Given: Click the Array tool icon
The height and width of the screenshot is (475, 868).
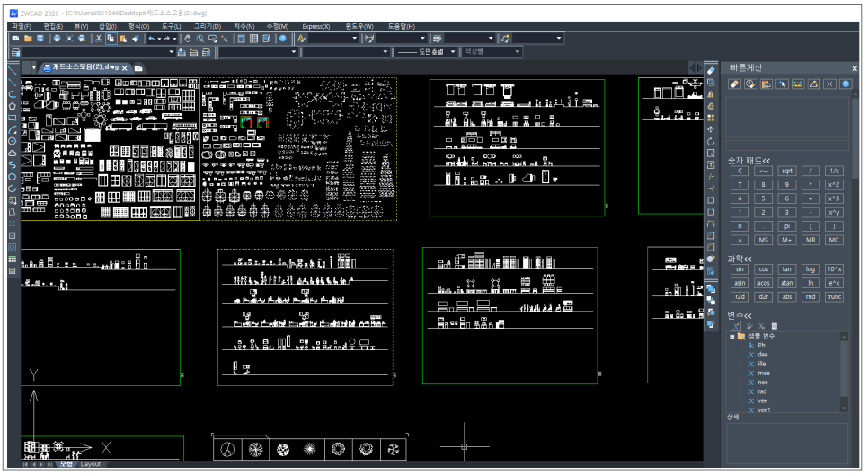Looking at the screenshot, I should click(711, 118).
